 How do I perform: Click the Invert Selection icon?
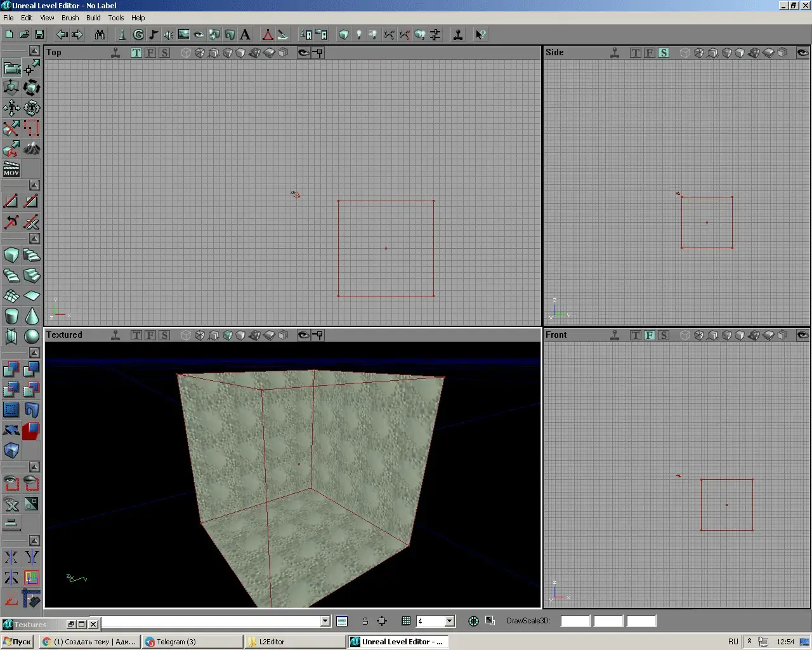[32, 503]
